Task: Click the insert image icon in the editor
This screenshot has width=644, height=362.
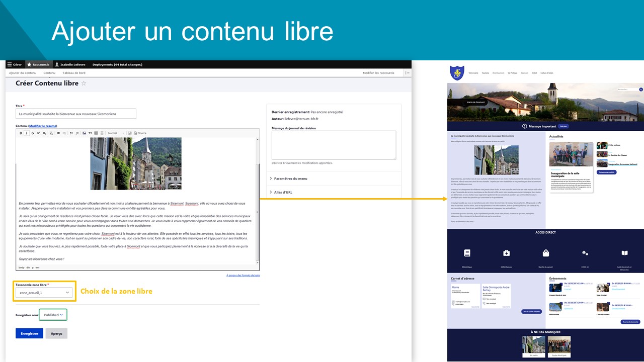Action: click(x=84, y=133)
